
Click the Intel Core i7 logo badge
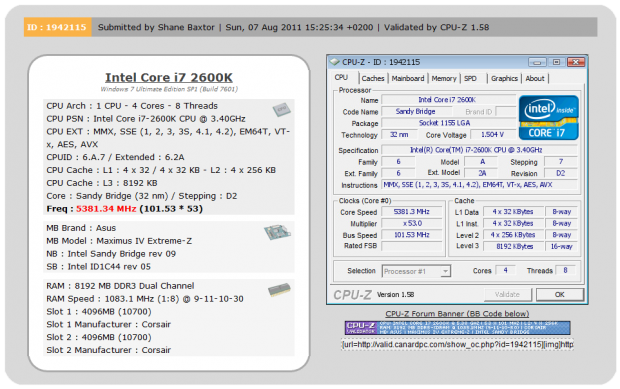click(x=548, y=117)
